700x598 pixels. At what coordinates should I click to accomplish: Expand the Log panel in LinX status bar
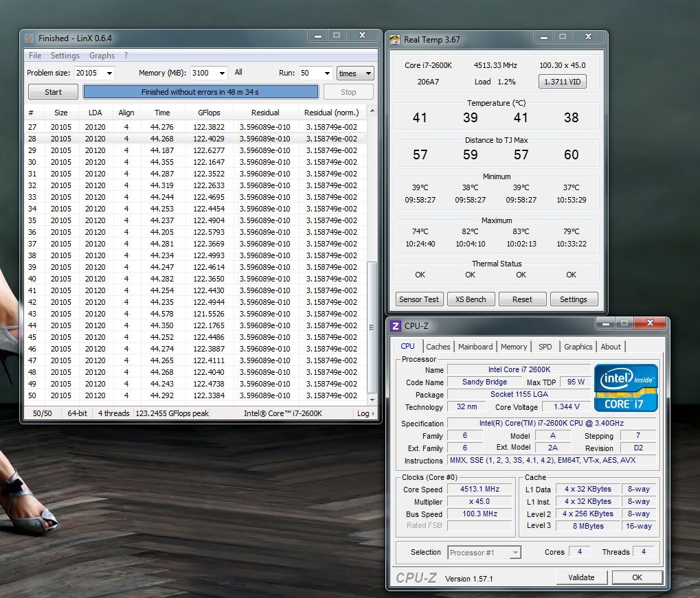365,414
